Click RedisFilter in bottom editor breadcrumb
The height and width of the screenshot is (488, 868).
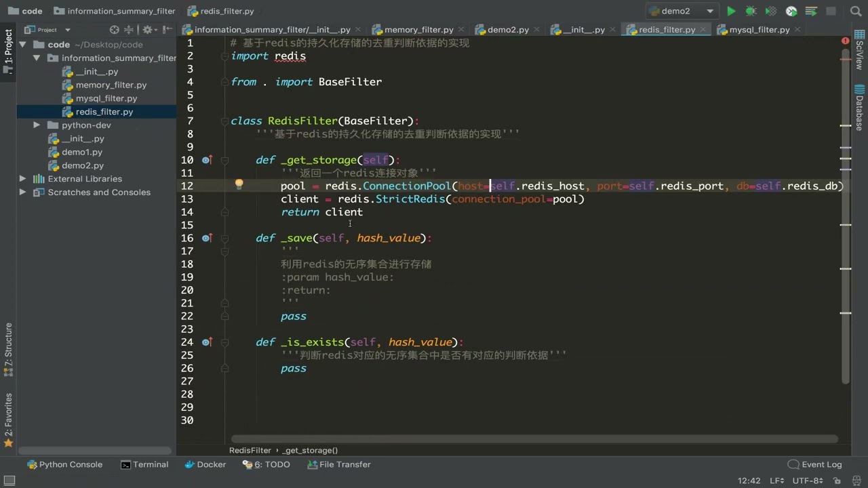point(250,450)
